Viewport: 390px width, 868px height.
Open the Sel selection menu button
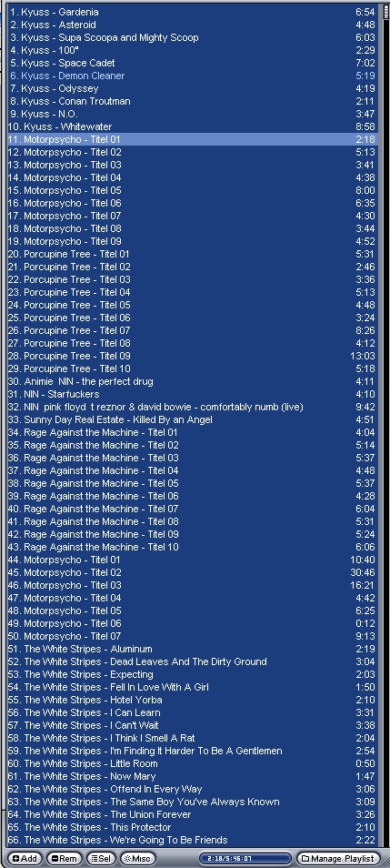point(101,859)
